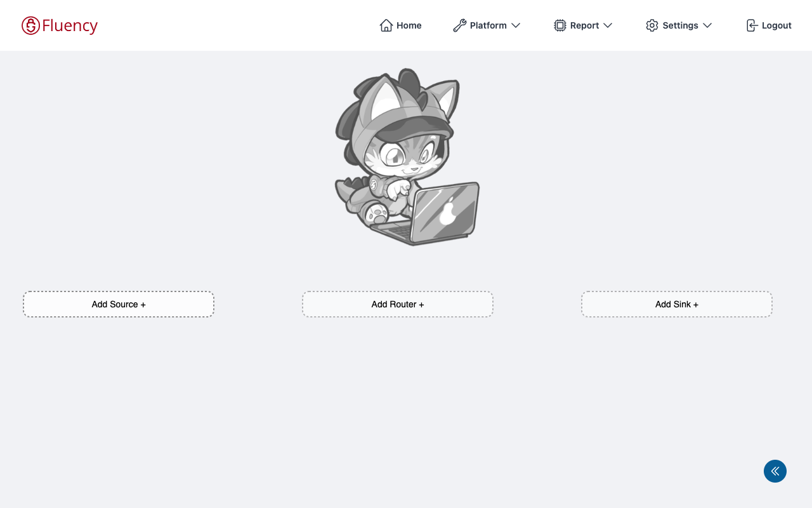The height and width of the screenshot is (508, 812).
Task: Click the Fluency logo icon
Action: (30, 25)
